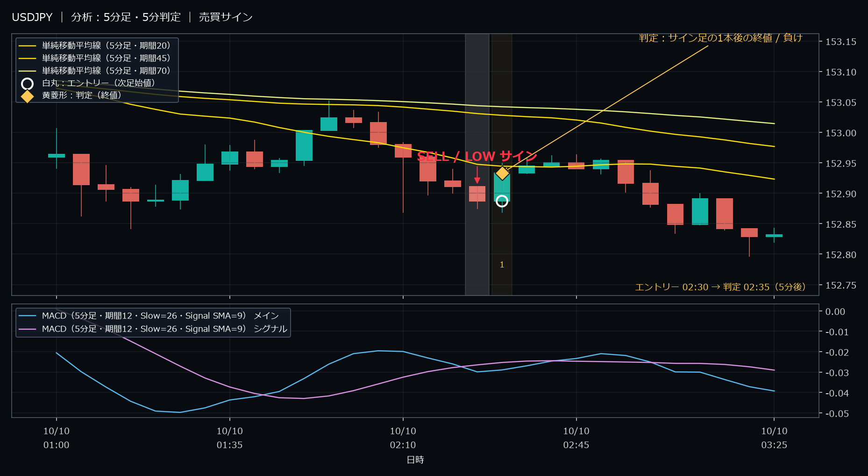Image resolution: width=868 pixels, height=476 pixels.
Task: Click the 0.00 MACD axis label
Action: (835, 312)
